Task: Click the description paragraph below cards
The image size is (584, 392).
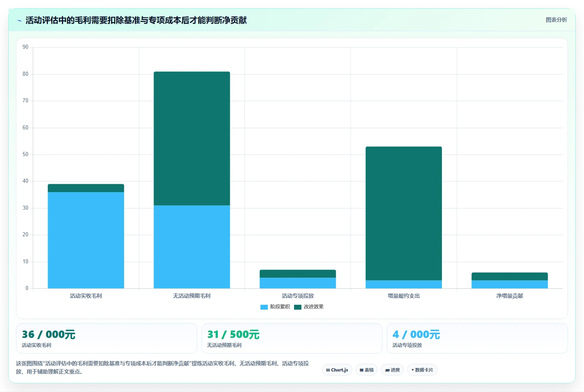Action: (163, 367)
